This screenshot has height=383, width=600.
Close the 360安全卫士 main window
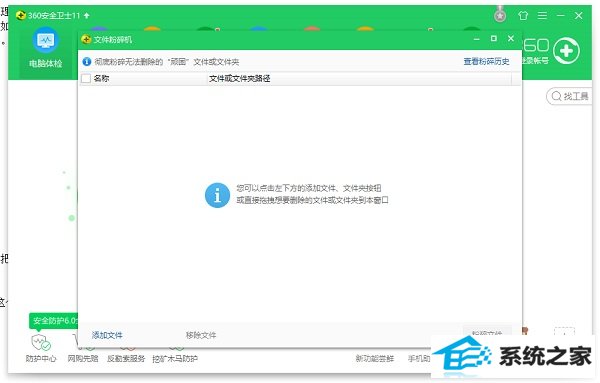click(579, 15)
